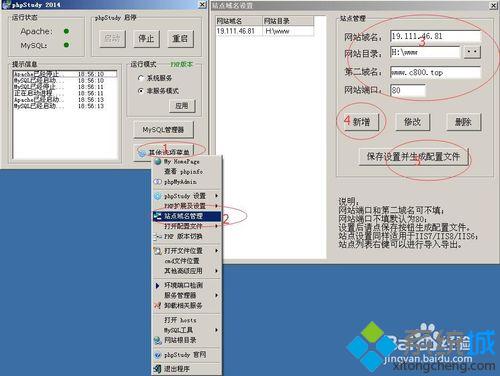Click 保存设置并生成配置文件 button

(x=413, y=157)
